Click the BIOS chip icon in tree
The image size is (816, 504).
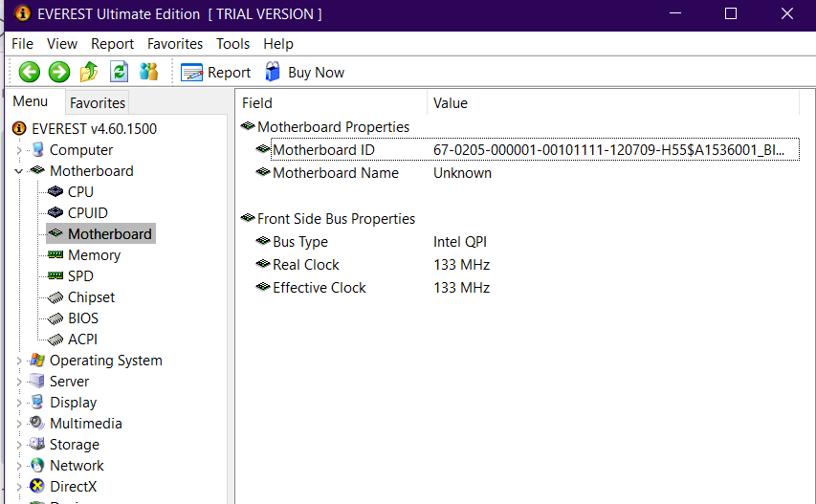tap(55, 318)
